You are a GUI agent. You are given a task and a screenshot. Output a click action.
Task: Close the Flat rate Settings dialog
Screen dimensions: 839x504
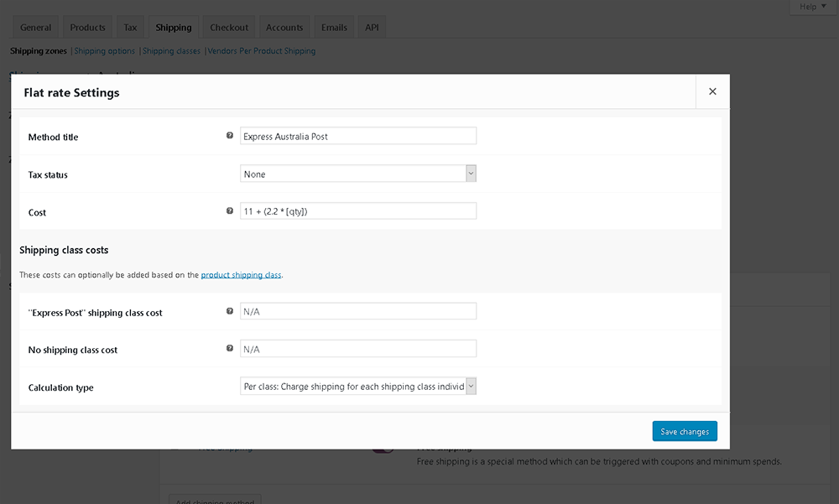712,91
